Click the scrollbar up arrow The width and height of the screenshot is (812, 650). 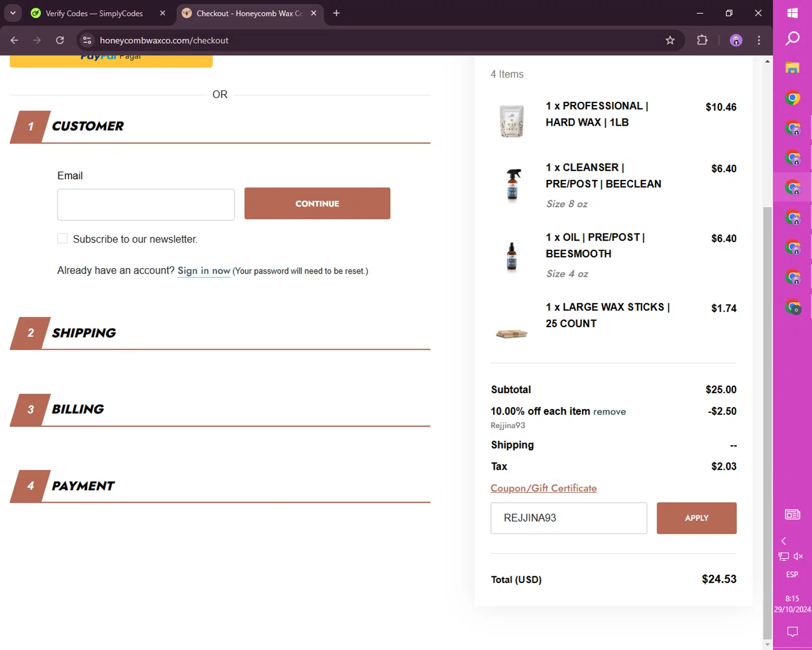point(768,61)
